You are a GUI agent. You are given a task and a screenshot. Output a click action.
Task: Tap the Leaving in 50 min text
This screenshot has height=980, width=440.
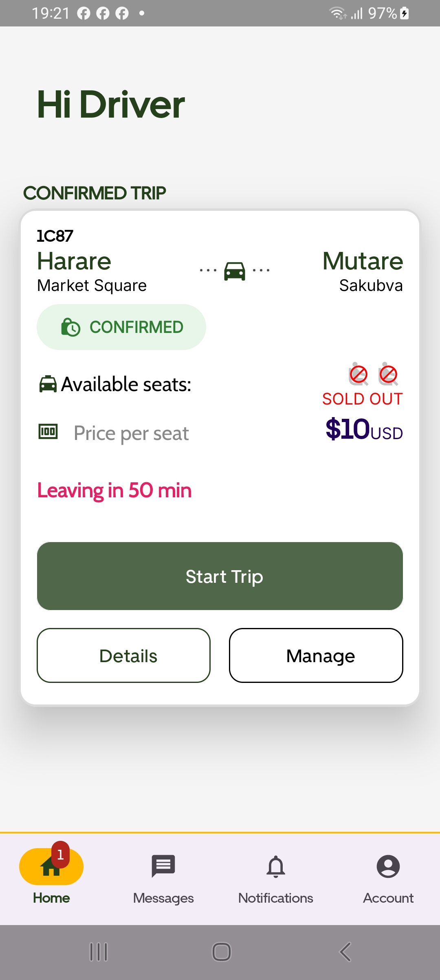click(x=114, y=490)
